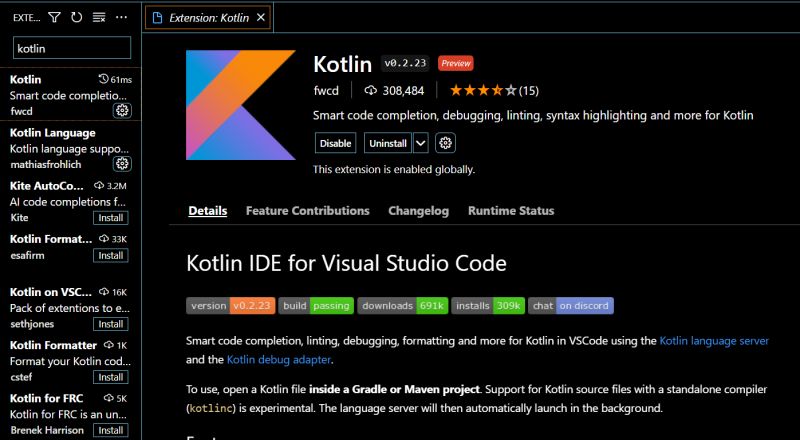This screenshot has width=800, height=440.
Task: Select Kite AutoComplete entry in list
Action: pos(70,201)
